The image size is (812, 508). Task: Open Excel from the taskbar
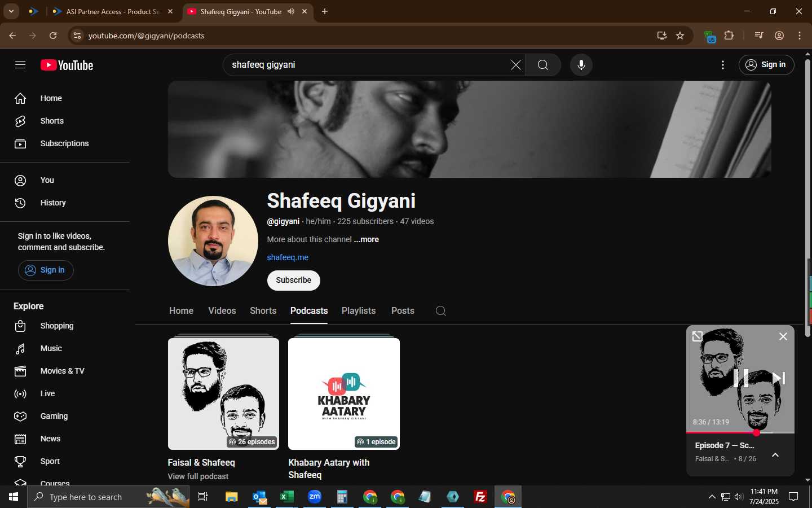(x=287, y=497)
